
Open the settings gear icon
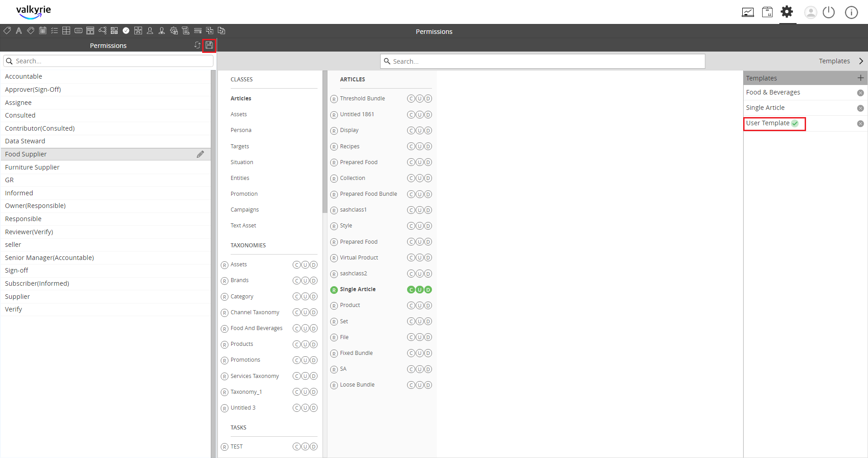click(787, 12)
